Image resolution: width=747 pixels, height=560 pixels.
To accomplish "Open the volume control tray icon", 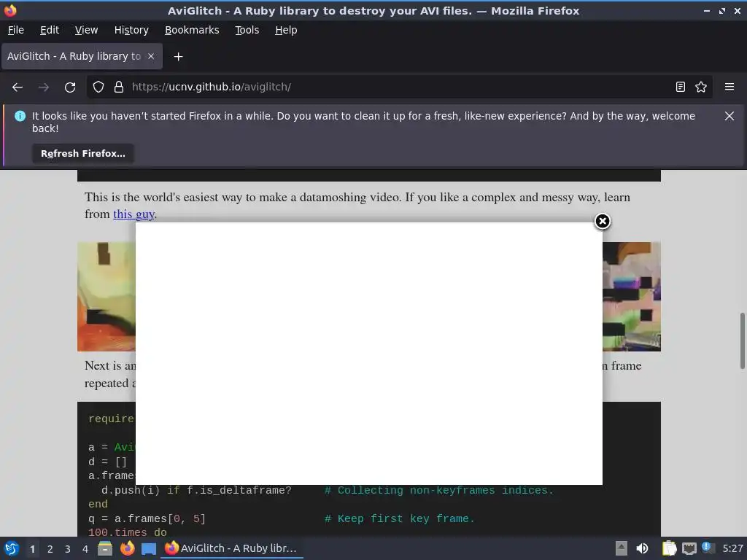I will pyautogui.click(x=642, y=548).
